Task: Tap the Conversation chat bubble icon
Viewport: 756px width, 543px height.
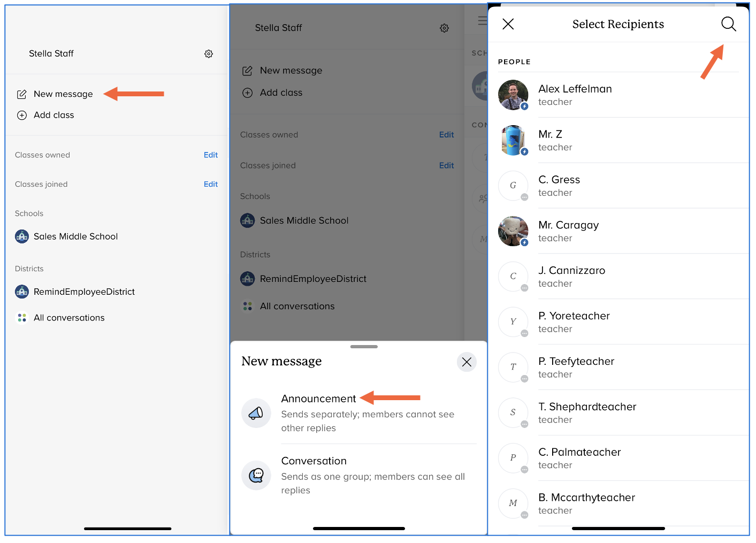Action: 256,475
